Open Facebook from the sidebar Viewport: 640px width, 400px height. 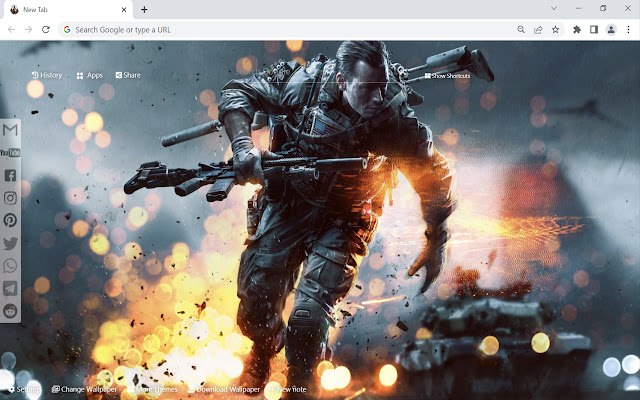click(x=10, y=176)
